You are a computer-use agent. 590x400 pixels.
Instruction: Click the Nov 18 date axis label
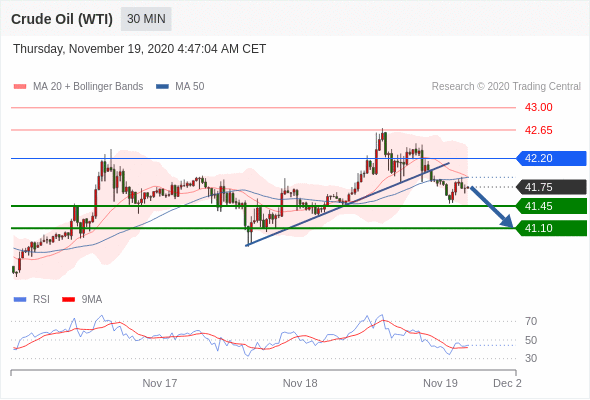point(300,383)
